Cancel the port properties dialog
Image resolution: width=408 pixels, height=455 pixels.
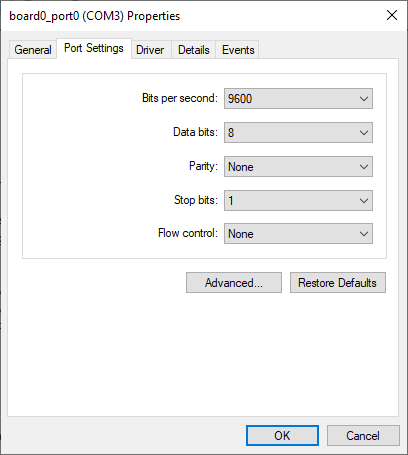(363, 435)
